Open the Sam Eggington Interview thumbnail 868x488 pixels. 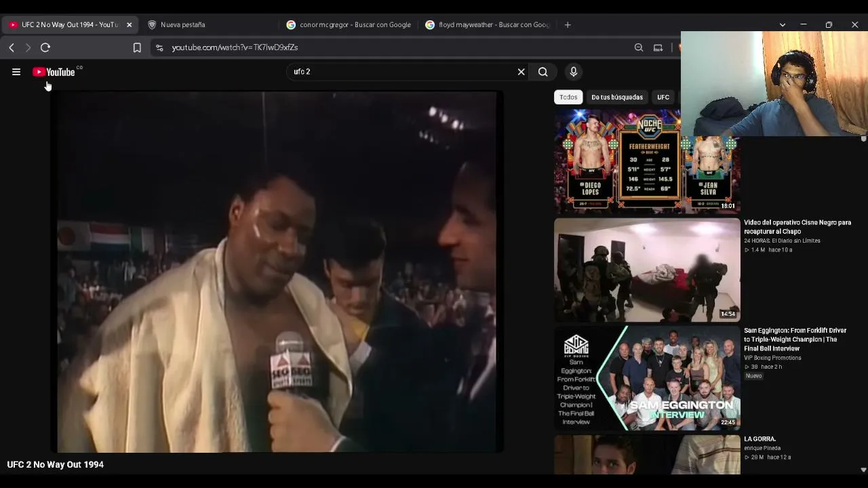pyautogui.click(x=647, y=378)
